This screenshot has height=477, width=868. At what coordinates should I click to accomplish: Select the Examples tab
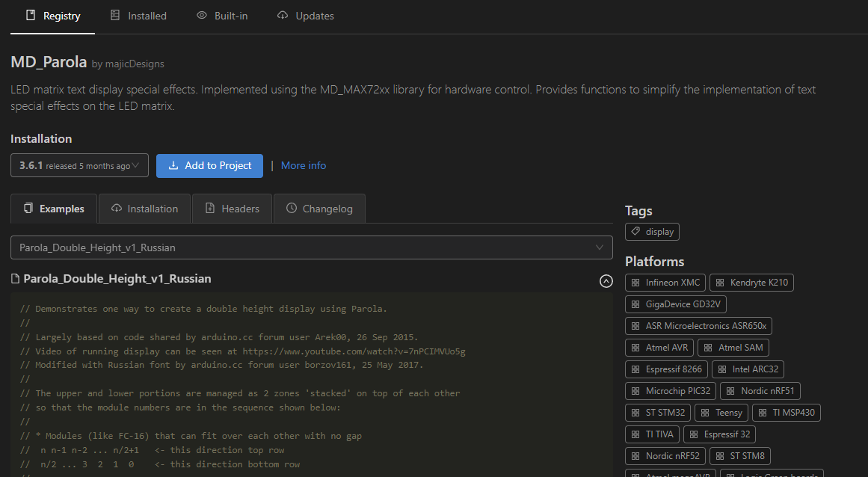[x=54, y=209]
